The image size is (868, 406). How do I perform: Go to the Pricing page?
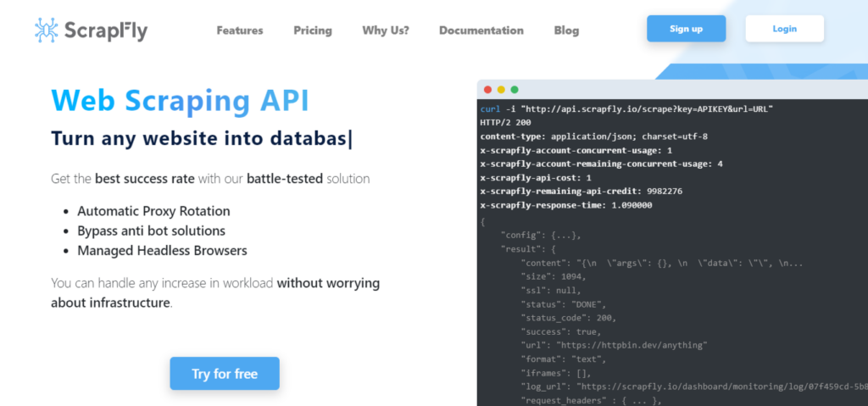313,31
